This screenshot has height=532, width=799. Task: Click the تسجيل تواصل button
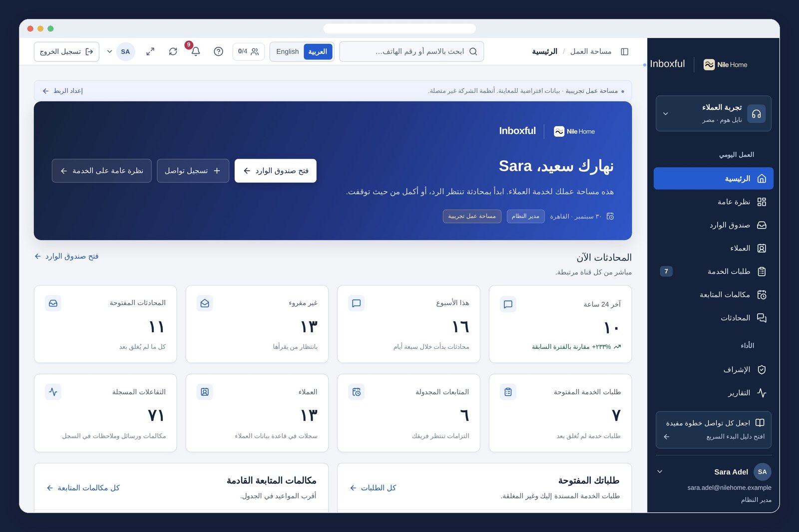(193, 171)
